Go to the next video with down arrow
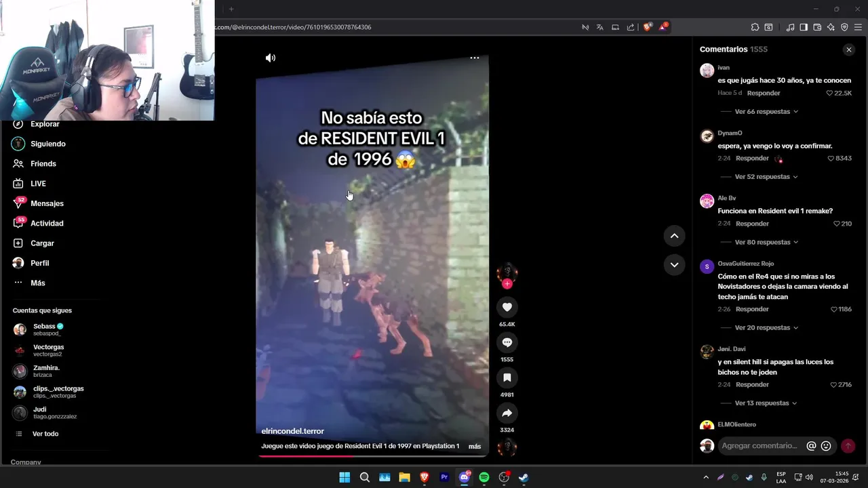The image size is (868, 488). 675,264
